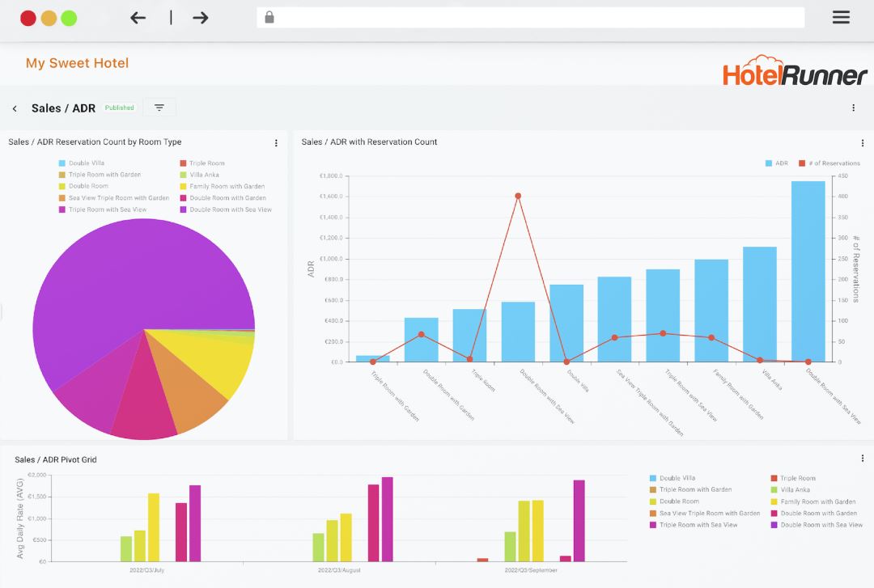Click Villa Anka color swatch in pivot legend
The width and height of the screenshot is (874, 588).
point(774,490)
